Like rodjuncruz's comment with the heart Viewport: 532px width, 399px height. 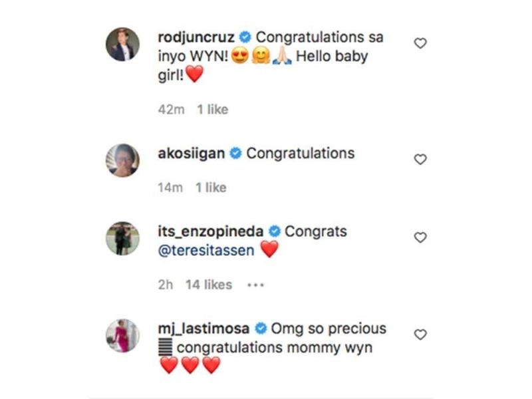pyautogui.click(x=420, y=43)
